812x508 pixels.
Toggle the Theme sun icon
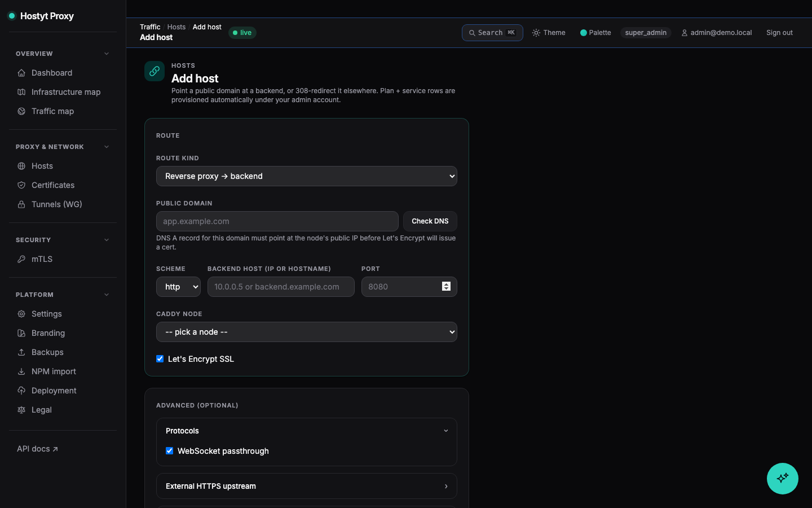point(536,33)
